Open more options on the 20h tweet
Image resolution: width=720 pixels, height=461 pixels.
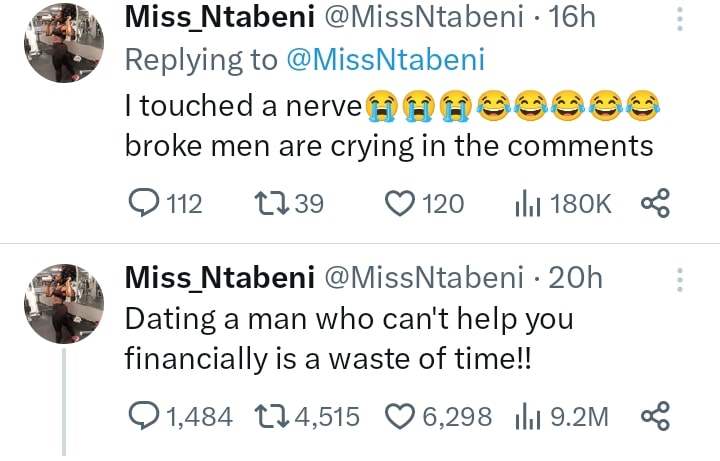[681, 279]
